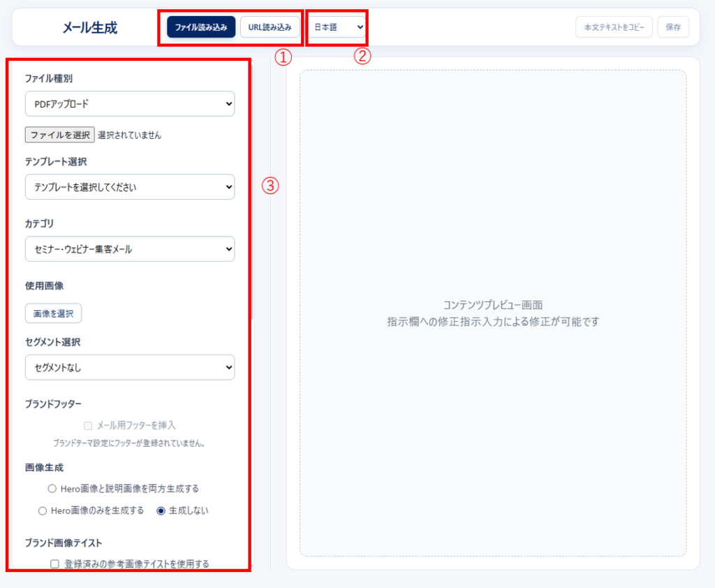715x588 pixels.
Task: Open the テンプレートを選択してください dropdown
Action: click(130, 187)
